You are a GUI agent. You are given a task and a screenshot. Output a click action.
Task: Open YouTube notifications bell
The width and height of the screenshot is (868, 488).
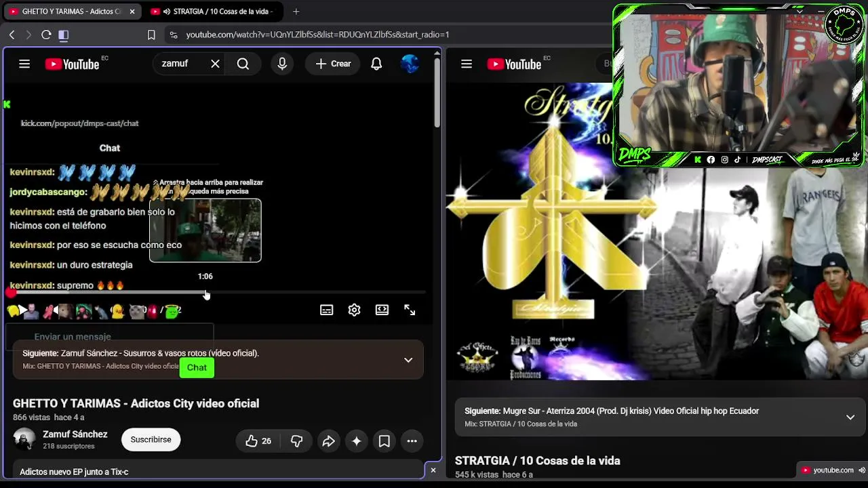click(376, 64)
